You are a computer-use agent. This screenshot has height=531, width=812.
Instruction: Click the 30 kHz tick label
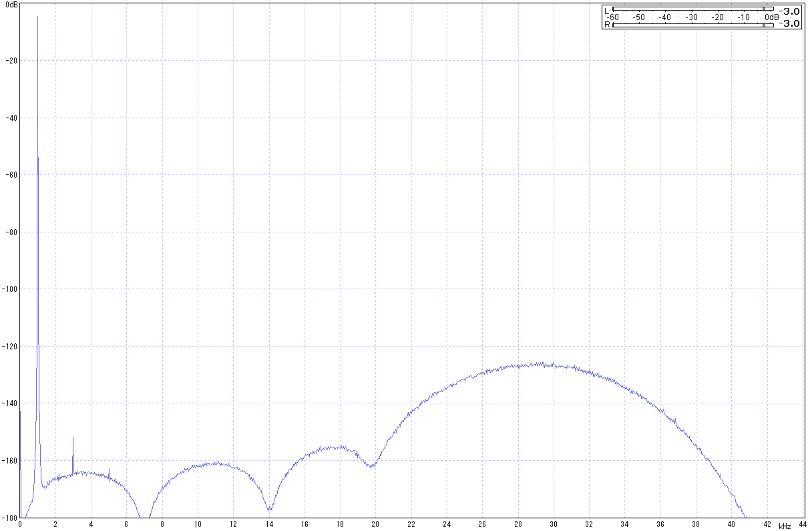[x=554, y=525]
